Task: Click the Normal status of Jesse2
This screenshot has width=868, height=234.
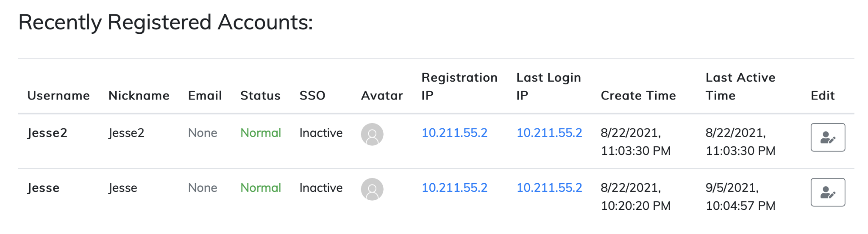Action: (x=261, y=133)
